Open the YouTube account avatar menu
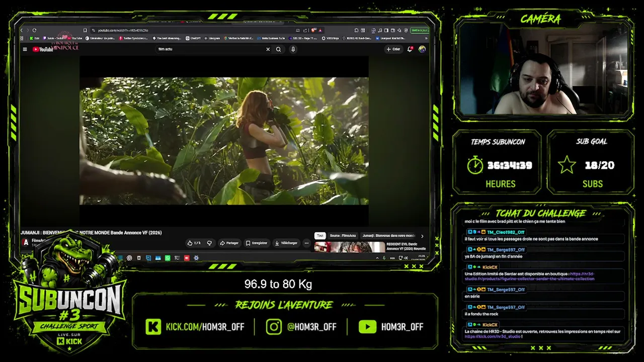644x362 pixels. pyautogui.click(x=422, y=49)
